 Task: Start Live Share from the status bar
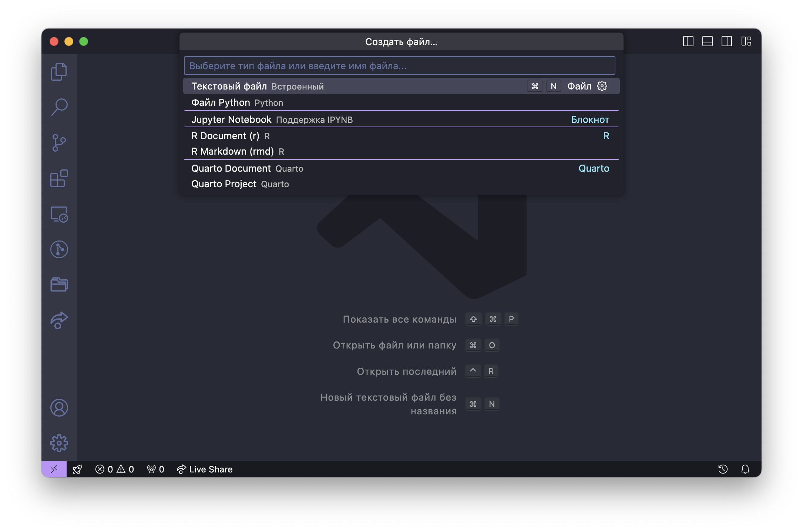pos(205,469)
